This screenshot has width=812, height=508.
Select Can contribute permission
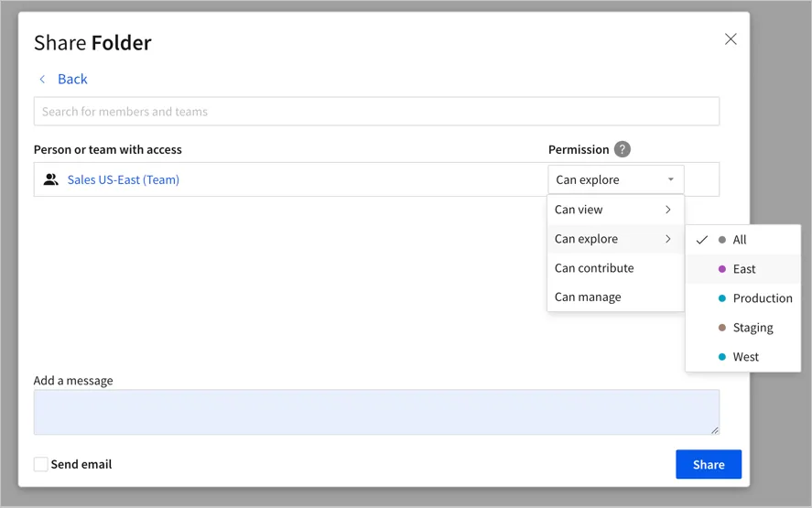615,267
